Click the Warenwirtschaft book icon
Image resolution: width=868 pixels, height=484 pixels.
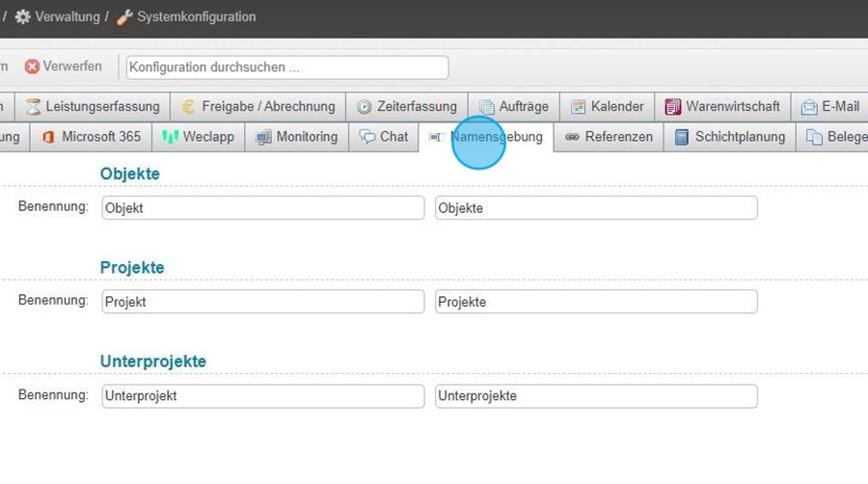(673, 107)
